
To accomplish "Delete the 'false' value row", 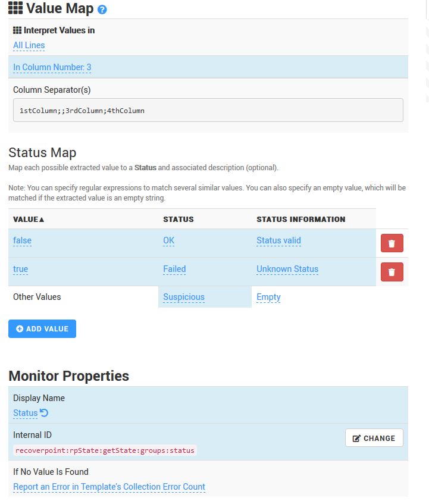I will pyautogui.click(x=392, y=243).
